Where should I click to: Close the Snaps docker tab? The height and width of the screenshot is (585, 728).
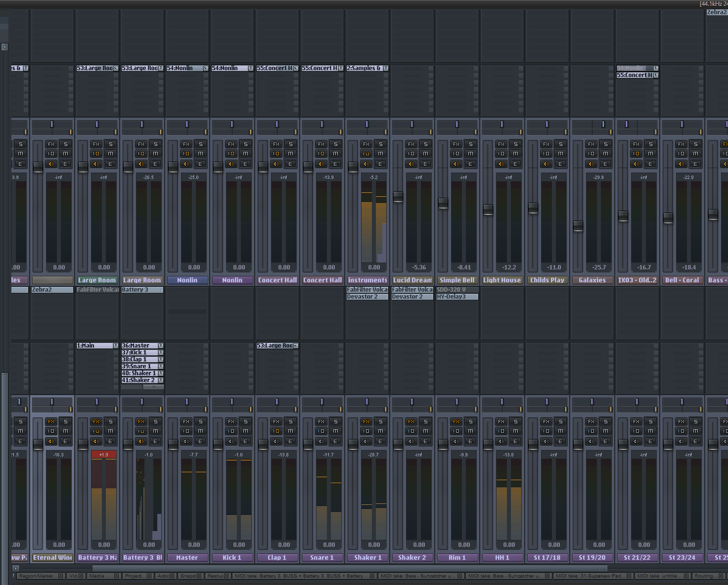(x=199, y=576)
